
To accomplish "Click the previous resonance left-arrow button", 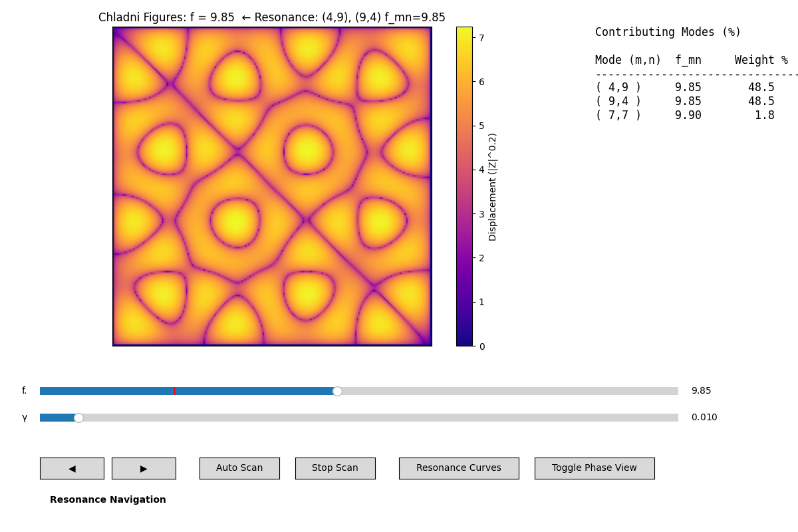I will click(x=72, y=468).
